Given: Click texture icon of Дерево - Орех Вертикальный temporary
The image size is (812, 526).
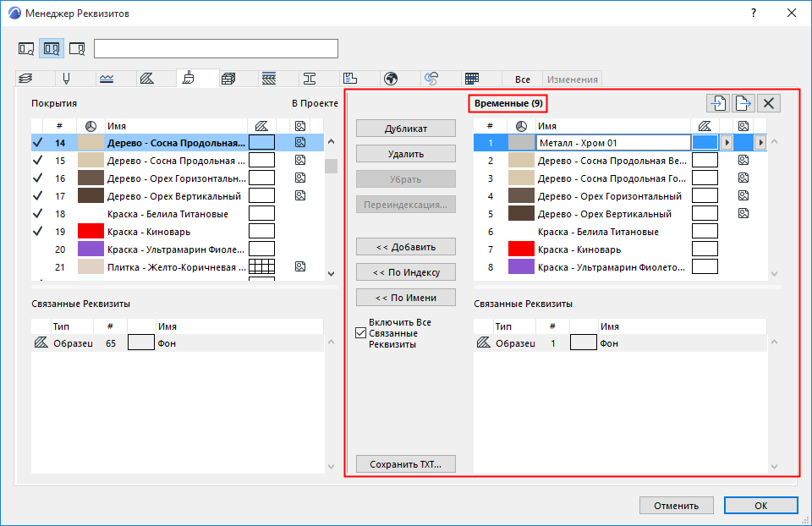Looking at the screenshot, I should pyautogui.click(x=743, y=213).
